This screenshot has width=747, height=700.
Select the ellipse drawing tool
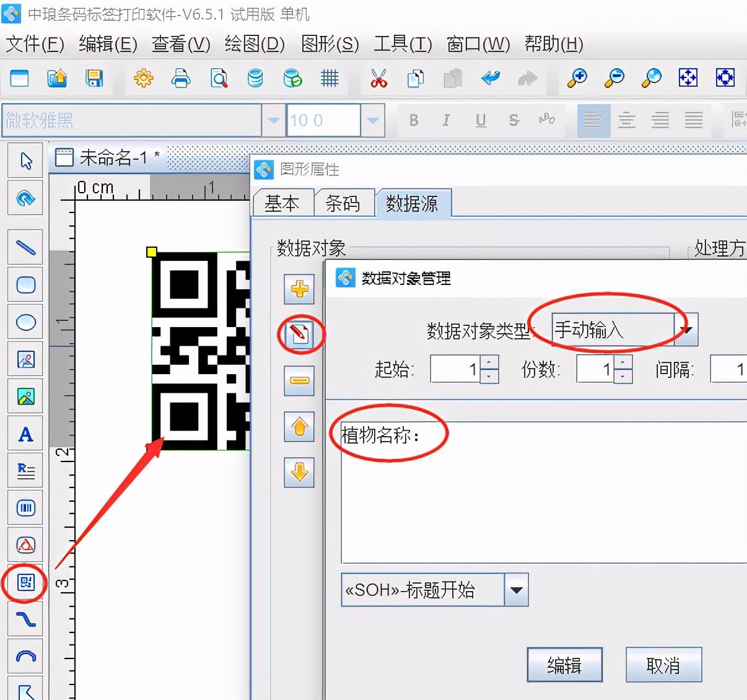(25, 322)
